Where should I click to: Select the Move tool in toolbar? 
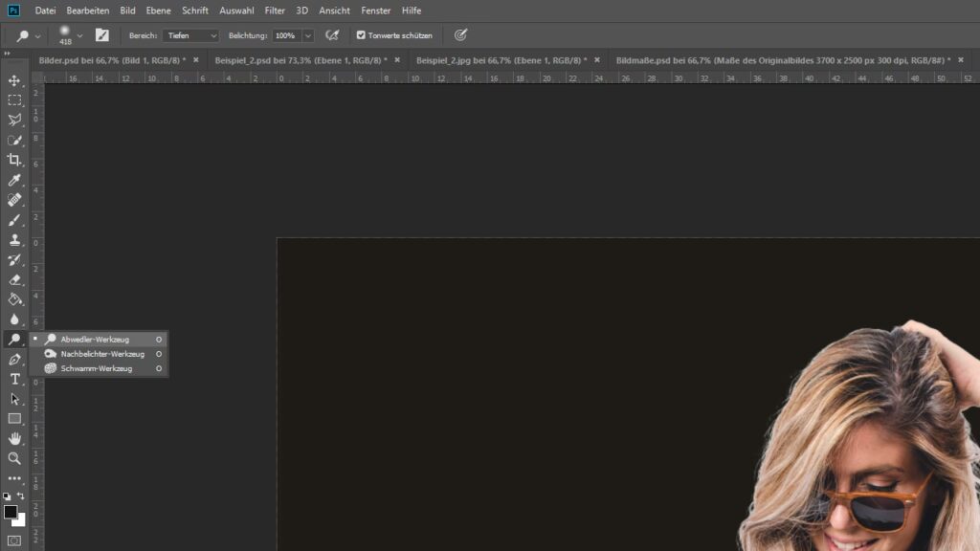pos(14,80)
